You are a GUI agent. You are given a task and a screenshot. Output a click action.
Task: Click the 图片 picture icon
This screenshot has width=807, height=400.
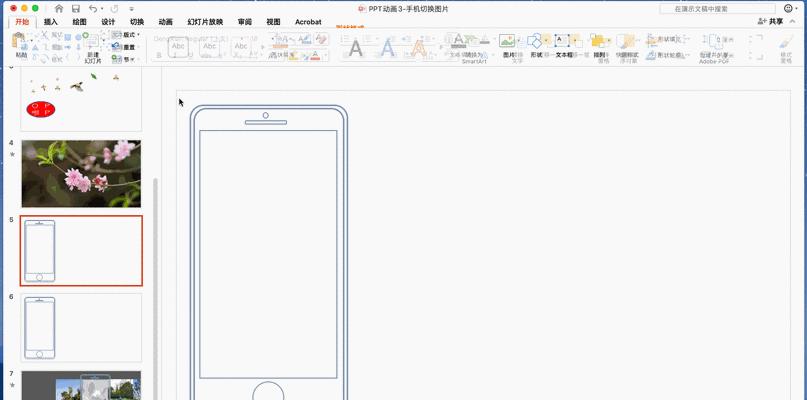click(x=506, y=41)
